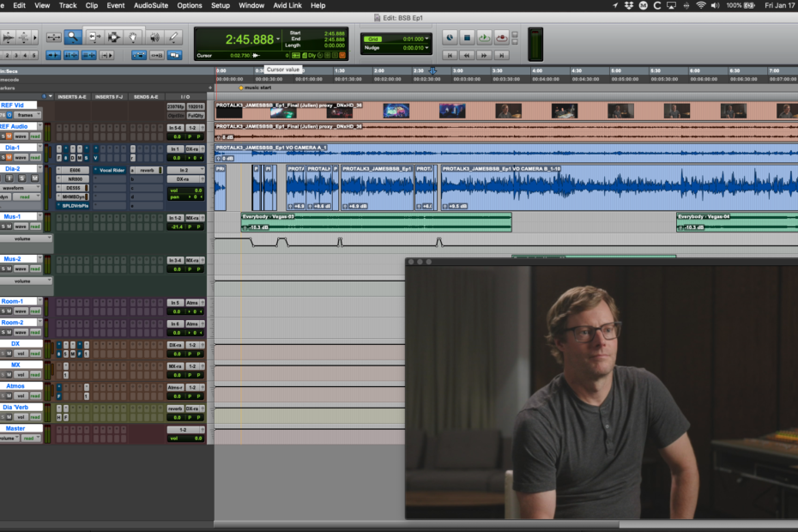798x532 pixels.
Task: Open the DESS5 insert on Dia-2
Action: tap(73, 188)
